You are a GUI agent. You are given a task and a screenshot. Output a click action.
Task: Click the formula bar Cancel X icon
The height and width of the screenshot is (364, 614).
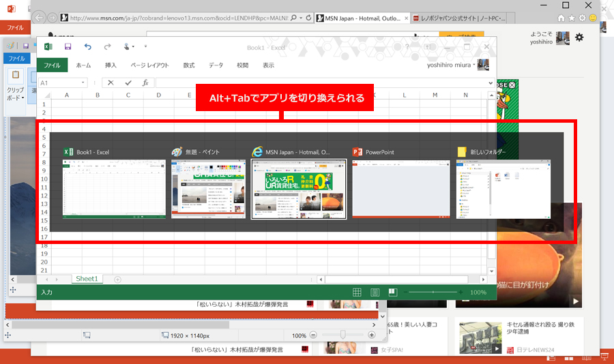(111, 82)
